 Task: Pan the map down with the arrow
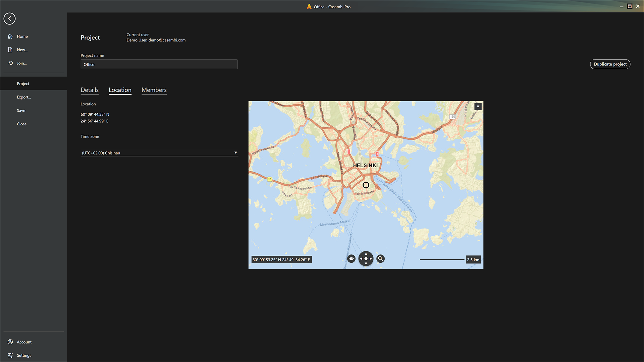(366, 264)
